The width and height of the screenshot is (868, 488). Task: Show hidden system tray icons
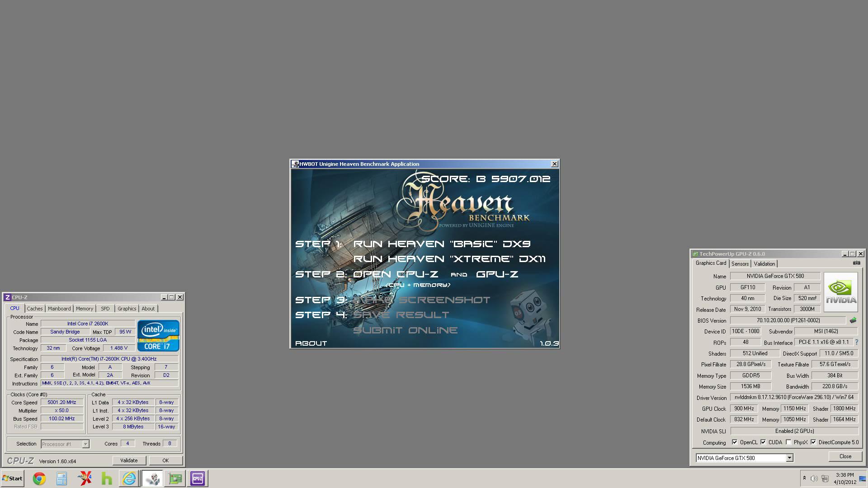[804, 478]
